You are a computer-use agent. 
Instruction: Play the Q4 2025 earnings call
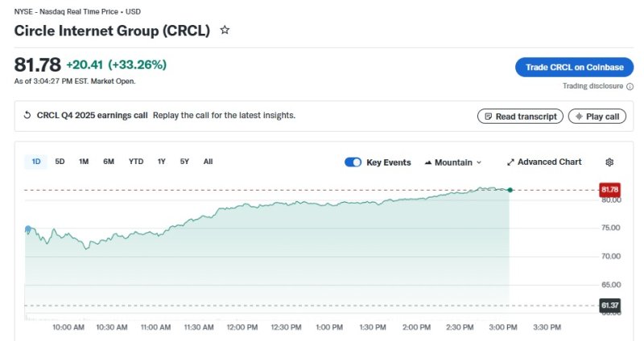click(x=597, y=116)
